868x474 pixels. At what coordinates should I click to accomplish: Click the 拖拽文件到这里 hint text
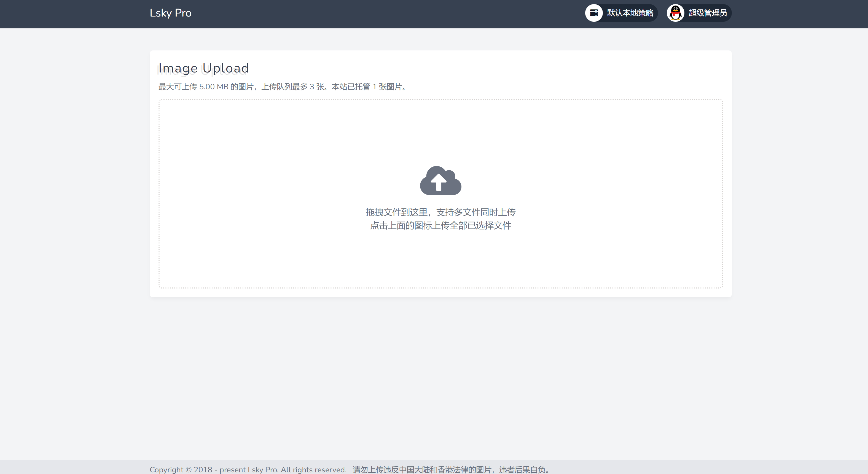[440, 212]
